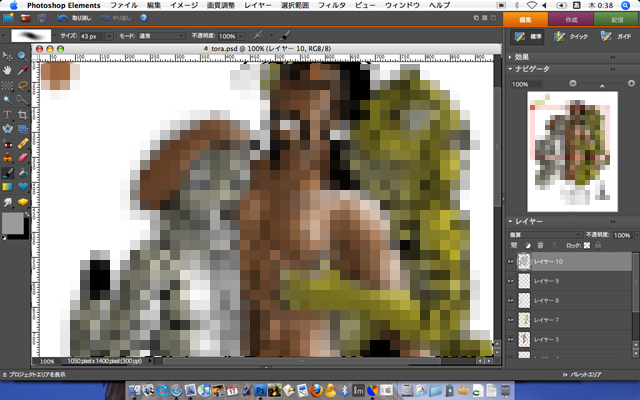This screenshot has height=400, width=640.
Task: Select the Gradient tool
Action: 7,187
